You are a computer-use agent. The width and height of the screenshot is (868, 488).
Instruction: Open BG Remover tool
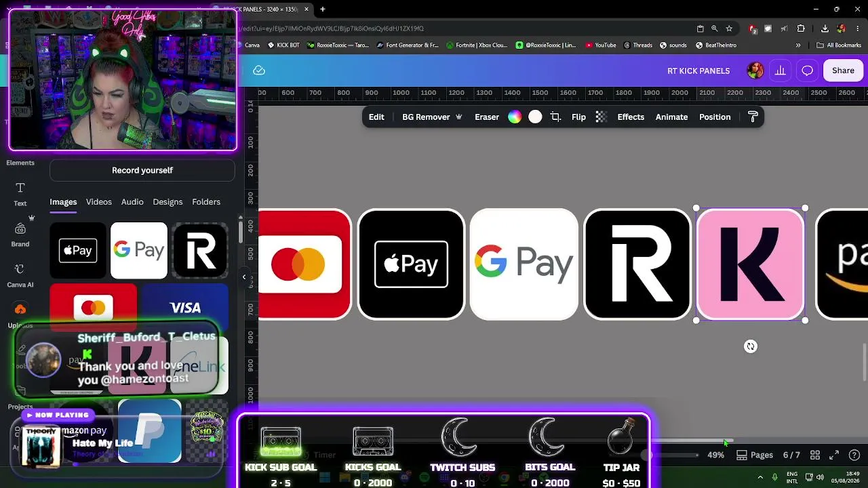tap(432, 117)
